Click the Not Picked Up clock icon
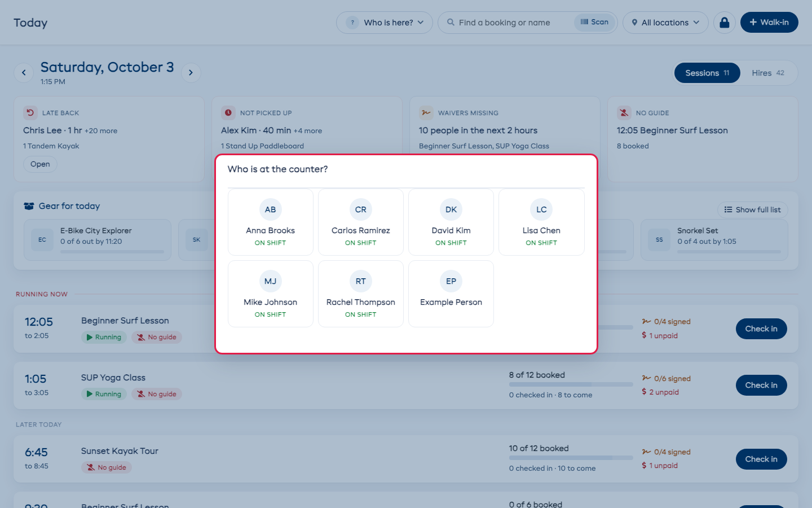Screen dimensions: 812x508 click(x=228, y=113)
